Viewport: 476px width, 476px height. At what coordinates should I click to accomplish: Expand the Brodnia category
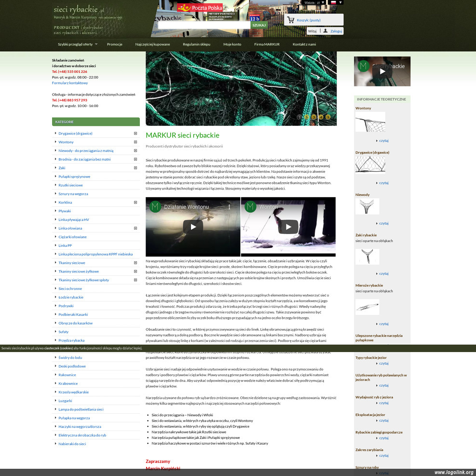coord(136,159)
